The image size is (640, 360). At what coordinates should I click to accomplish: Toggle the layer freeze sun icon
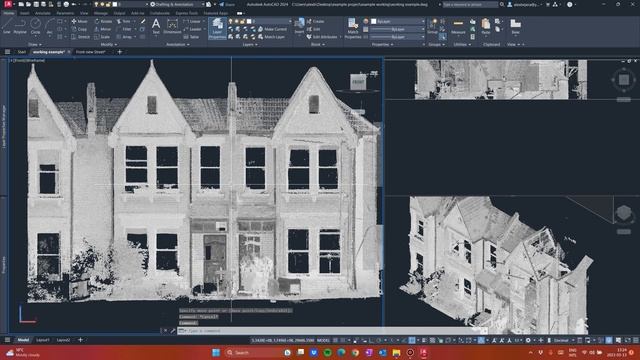tap(236, 21)
